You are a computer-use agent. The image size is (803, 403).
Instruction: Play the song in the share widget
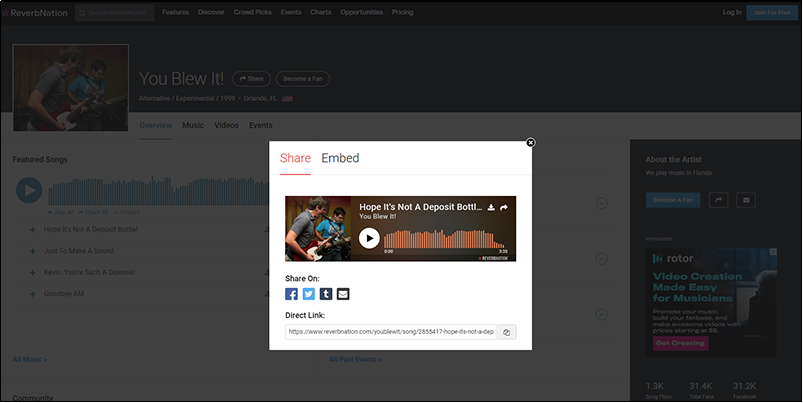[369, 238]
